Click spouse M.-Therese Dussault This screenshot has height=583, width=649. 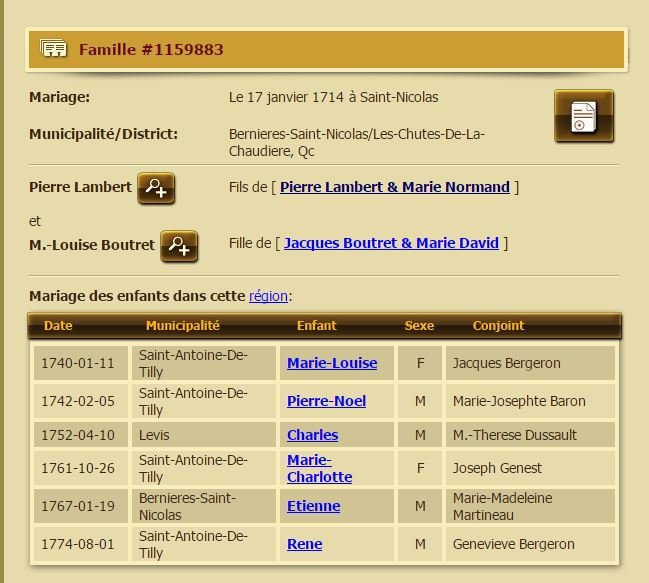tap(514, 435)
